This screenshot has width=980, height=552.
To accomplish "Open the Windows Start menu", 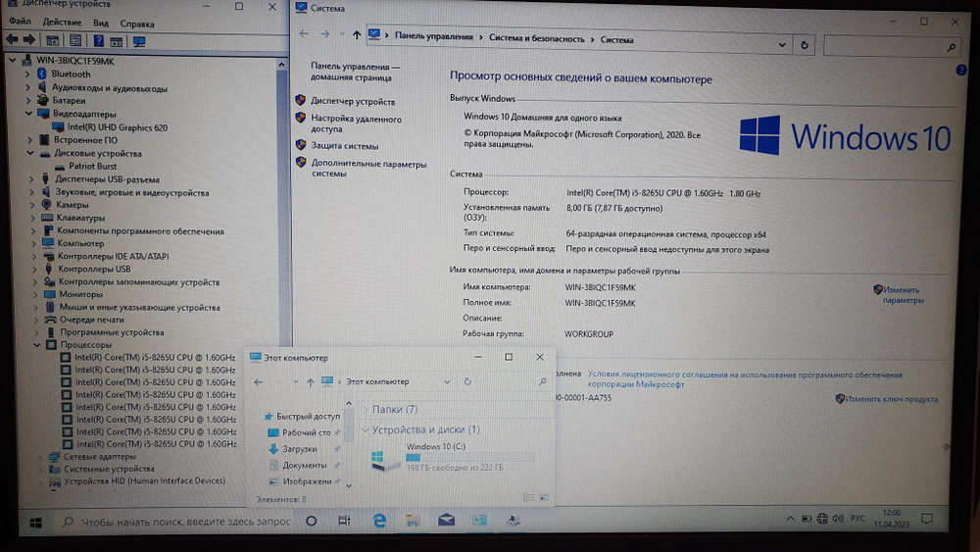I will (x=35, y=523).
